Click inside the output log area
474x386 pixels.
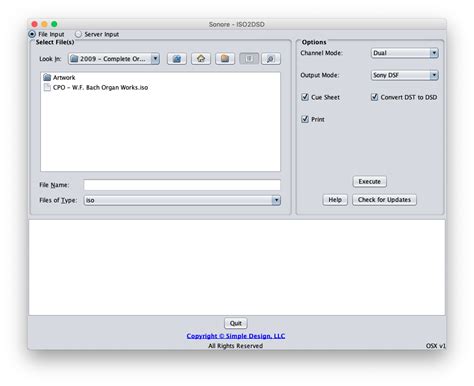click(x=237, y=267)
